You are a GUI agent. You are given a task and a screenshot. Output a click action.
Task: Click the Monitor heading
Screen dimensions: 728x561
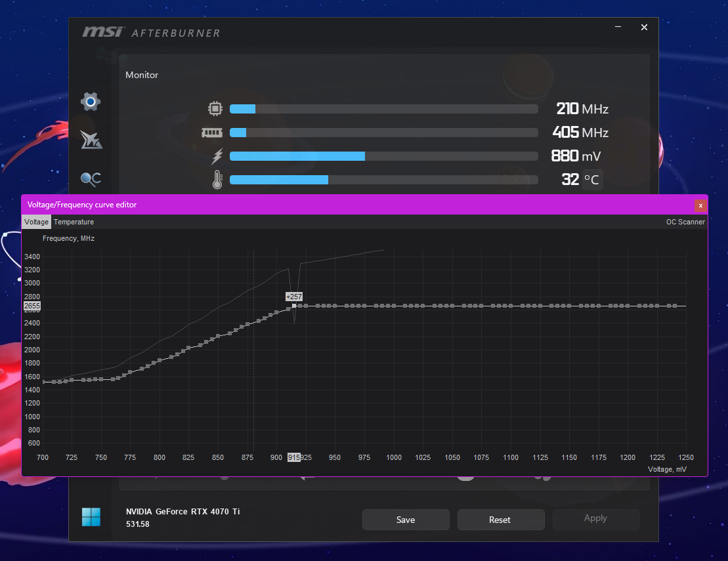click(x=142, y=75)
